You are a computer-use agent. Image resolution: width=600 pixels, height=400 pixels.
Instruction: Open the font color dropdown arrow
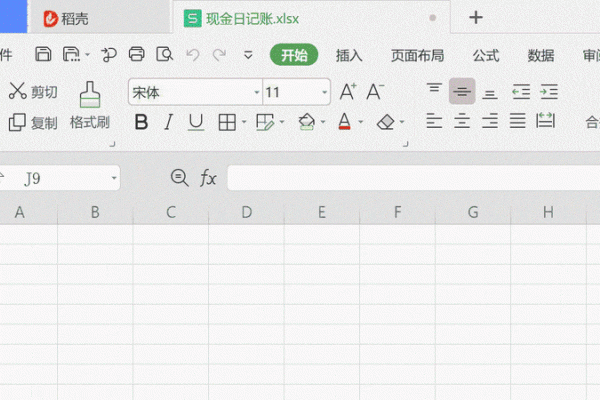(x=360, y=122)
